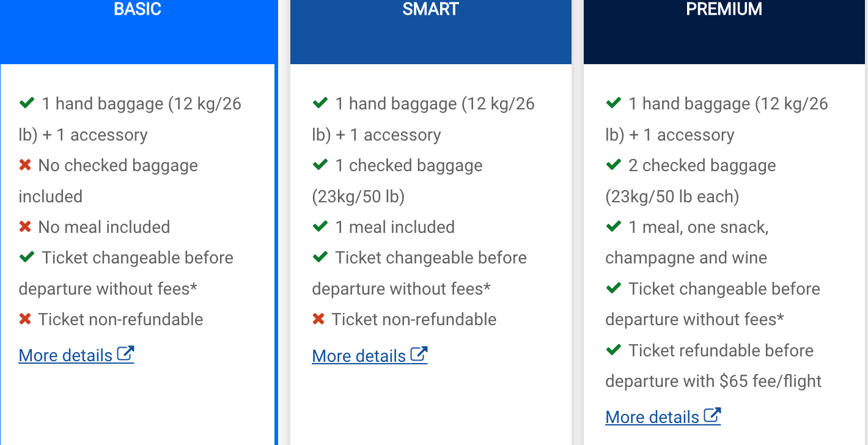Click the external link icon in the BASIC card
The height and width of the screenshot is (445, 868).
coord(125,354)
